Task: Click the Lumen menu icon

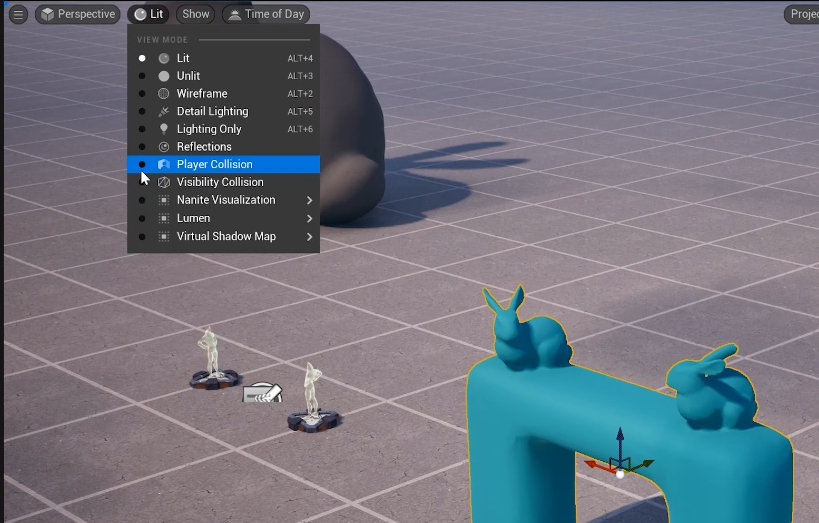Action: (x=164, y=218)
